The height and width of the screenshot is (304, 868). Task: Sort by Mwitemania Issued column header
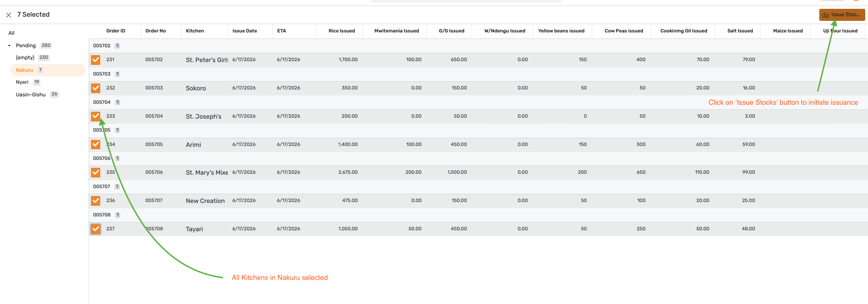point(396,31)
